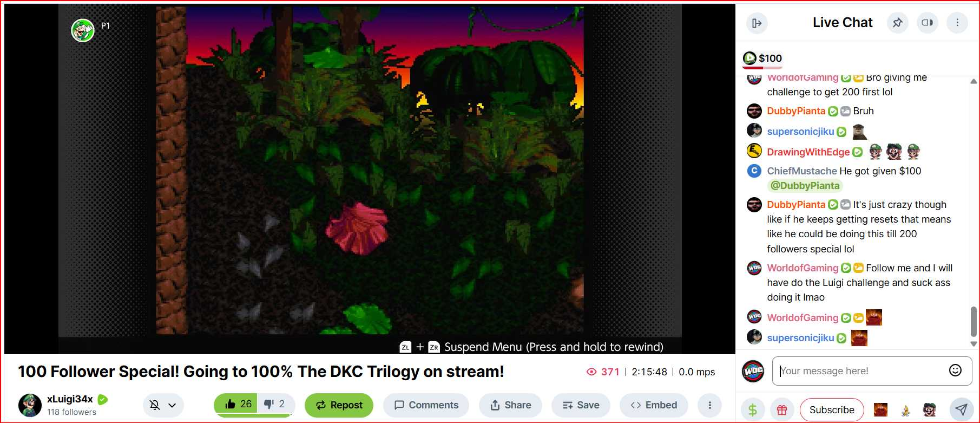
Task: Focus the chat message input field
Action: point(860,371)
